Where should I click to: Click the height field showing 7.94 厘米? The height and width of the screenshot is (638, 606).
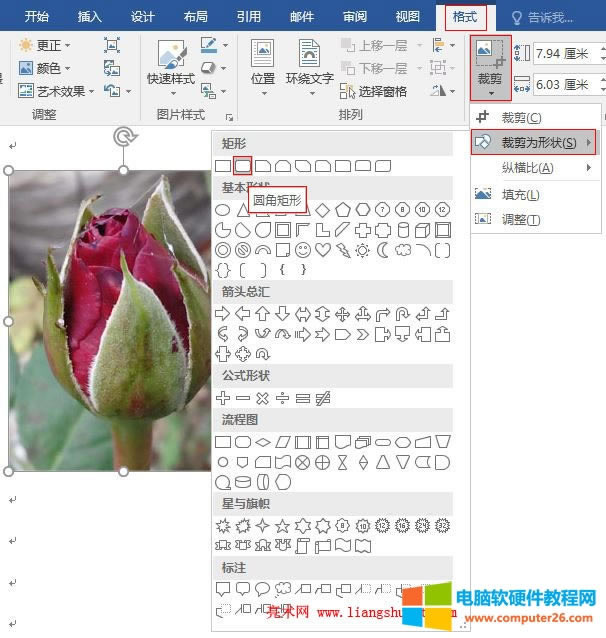pyautogui.click(x=566, y=53)
